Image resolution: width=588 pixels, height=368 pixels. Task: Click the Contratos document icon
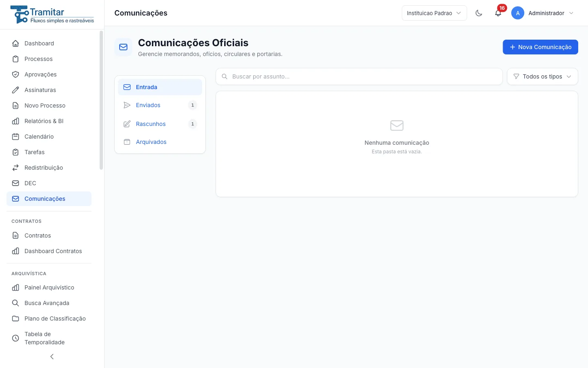16,236
